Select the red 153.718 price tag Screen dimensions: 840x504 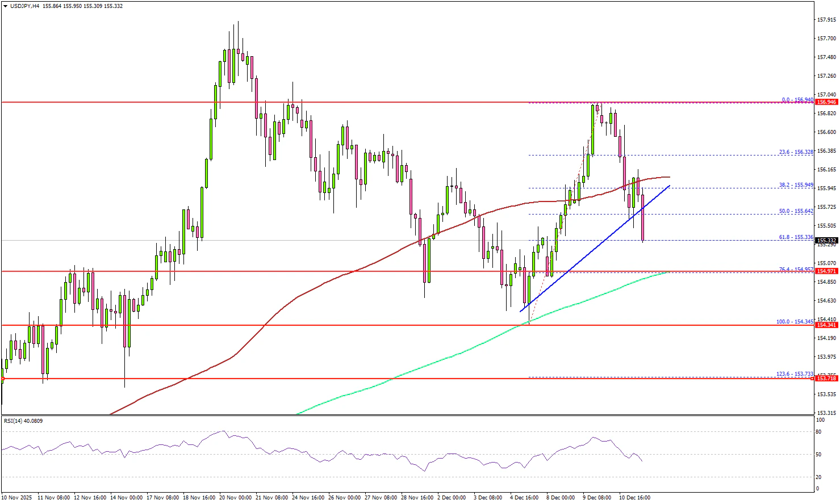826,378
